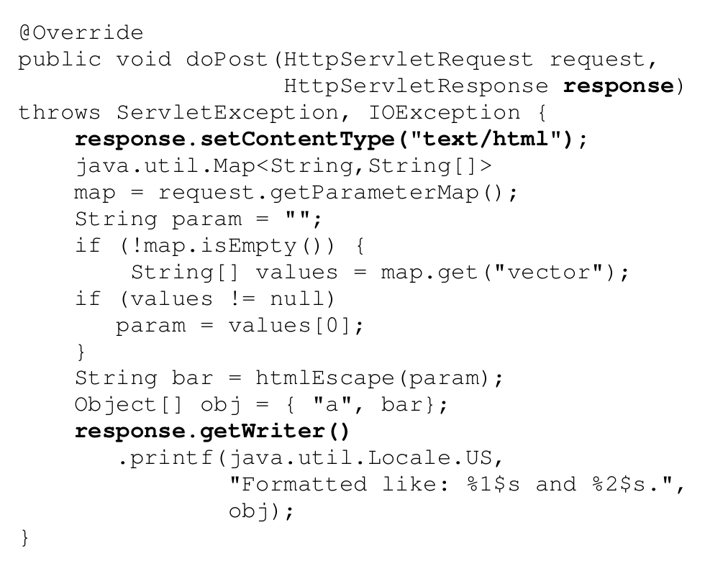The image size is (728, 561).
Task: Click IOException in the throws clause
Action: tap(445, 113)
